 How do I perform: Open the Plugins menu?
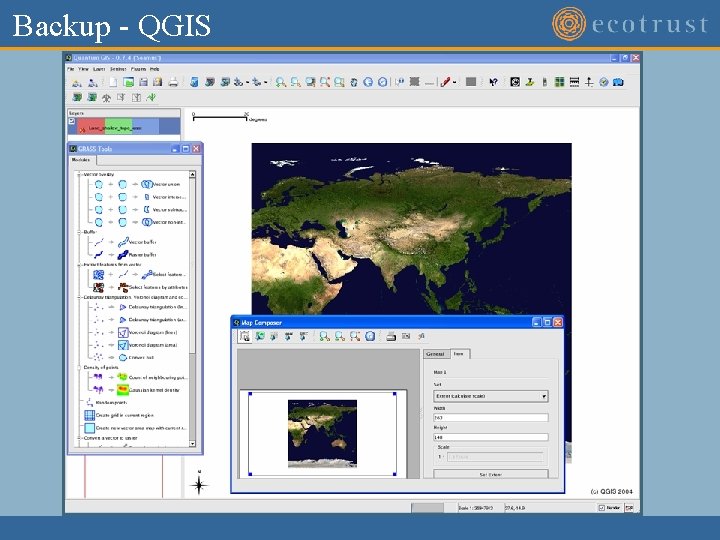(x=138, y=69)
